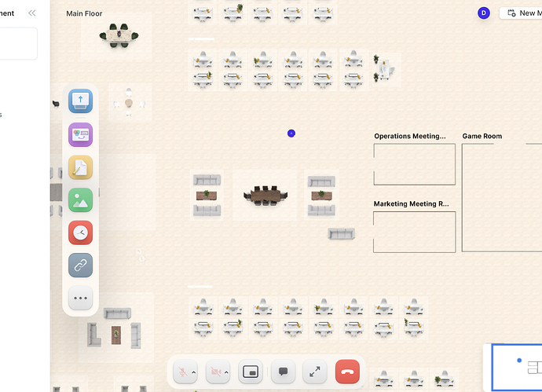Open the link sharing app
Screen dimensions: 542x392
[80, 266]
